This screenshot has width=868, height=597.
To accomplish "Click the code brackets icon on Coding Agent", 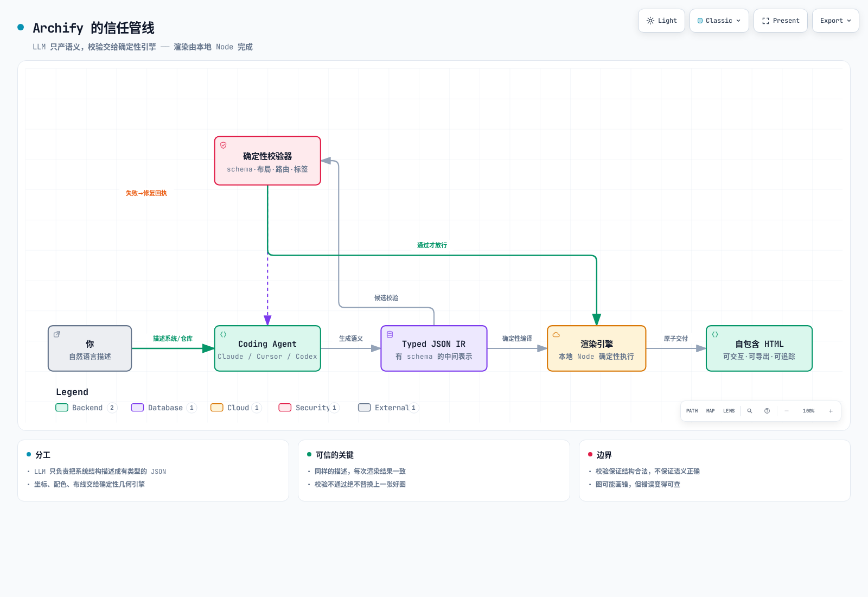I will point(224,334).
